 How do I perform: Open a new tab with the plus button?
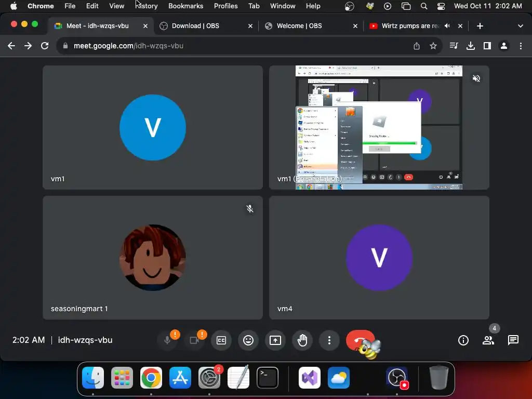point(480,26)
